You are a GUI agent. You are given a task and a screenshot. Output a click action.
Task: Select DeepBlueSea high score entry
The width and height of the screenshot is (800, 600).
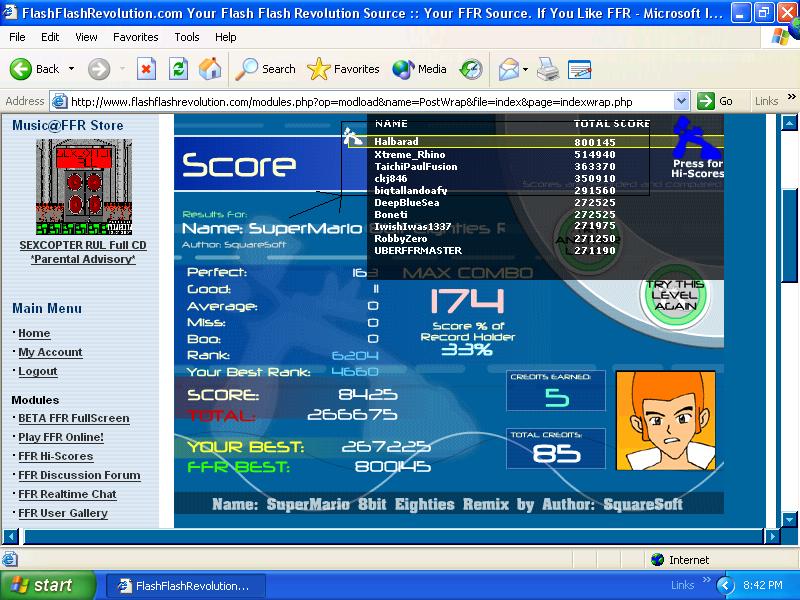(495, 203)
